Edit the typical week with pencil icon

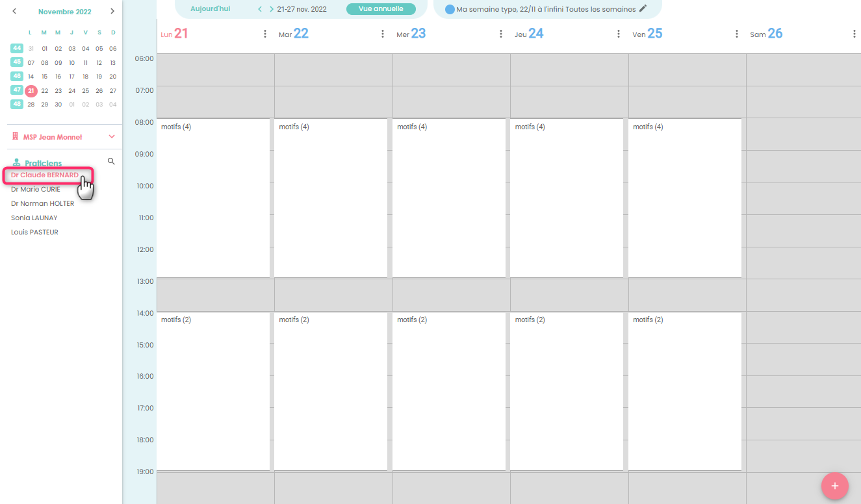pos(643,8)
